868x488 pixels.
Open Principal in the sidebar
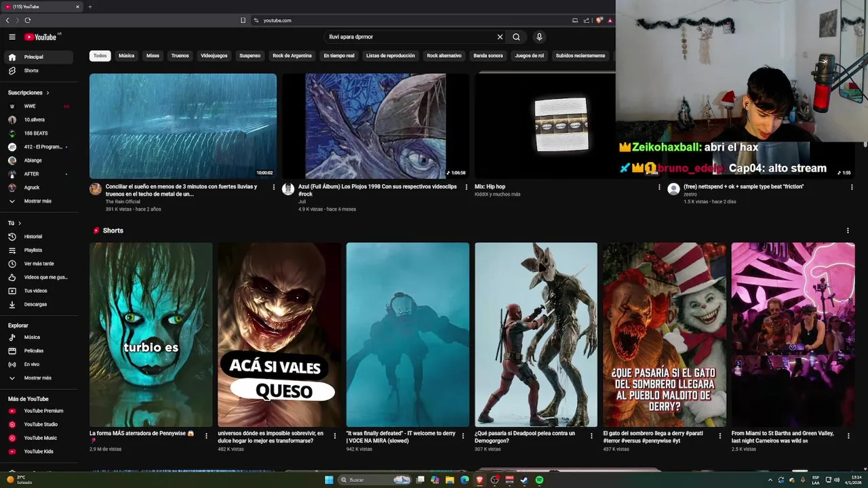coord(38,57)
